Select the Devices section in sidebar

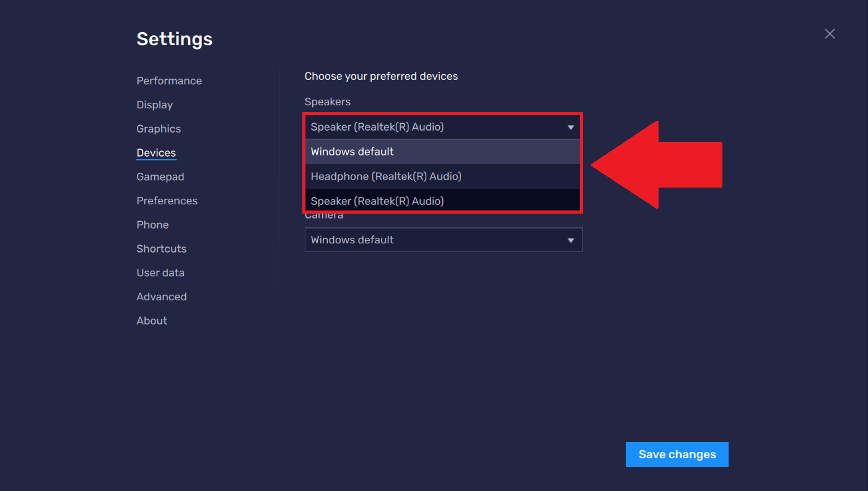pyautogui.click(x=156, y=153)
